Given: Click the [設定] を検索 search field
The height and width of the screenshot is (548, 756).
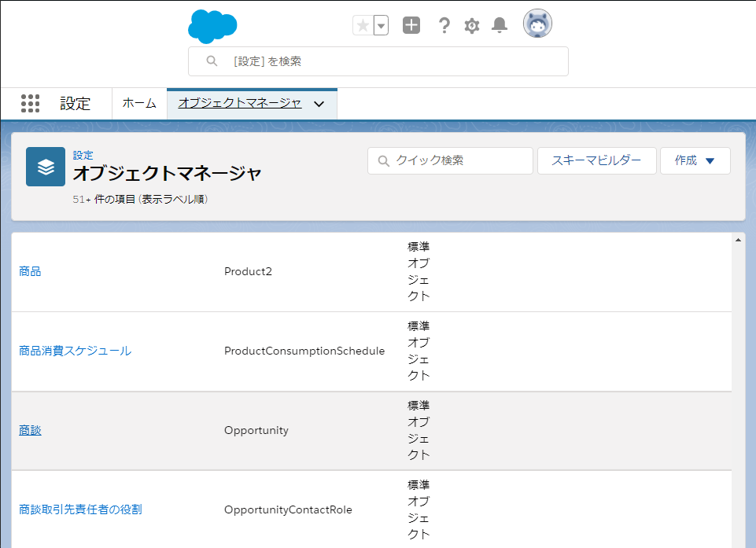Looking at the screenshot, I should coord(378,61).
